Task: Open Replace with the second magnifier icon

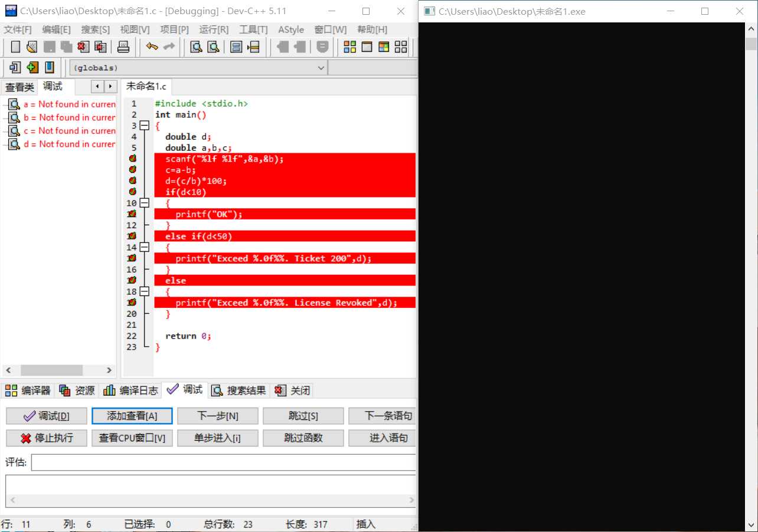Action: pos(213,47)
